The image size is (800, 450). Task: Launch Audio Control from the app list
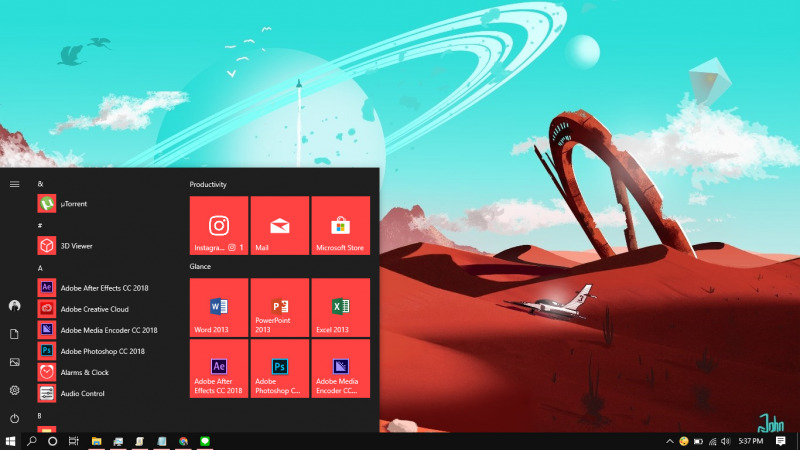click(105, 393)
